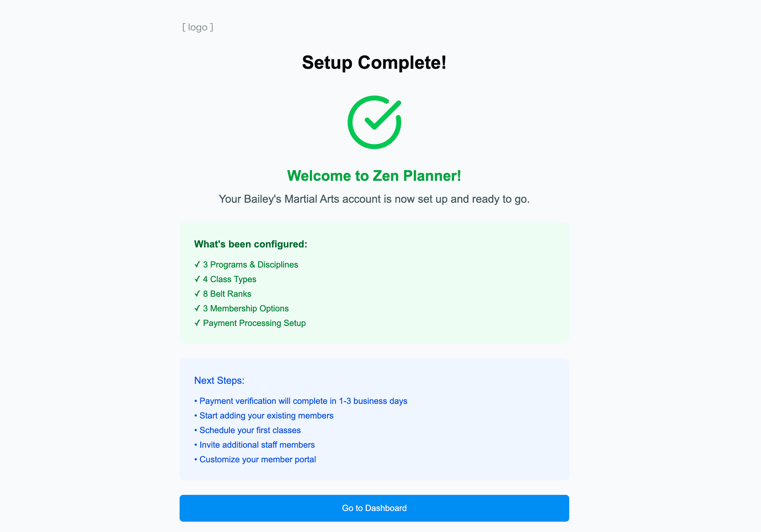Click checkmark beside 3 Membership Options

197,308
